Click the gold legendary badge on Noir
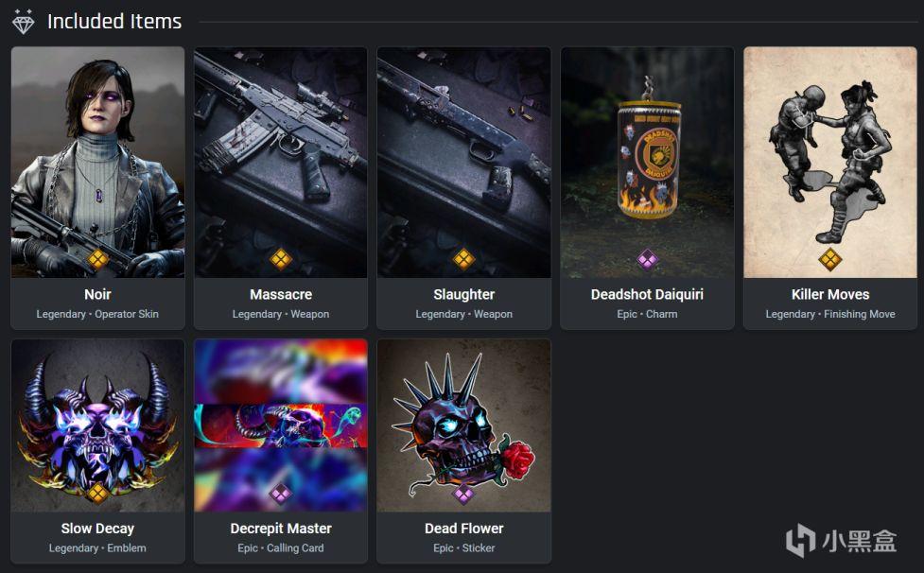The image size is (924, 573). 97,258
